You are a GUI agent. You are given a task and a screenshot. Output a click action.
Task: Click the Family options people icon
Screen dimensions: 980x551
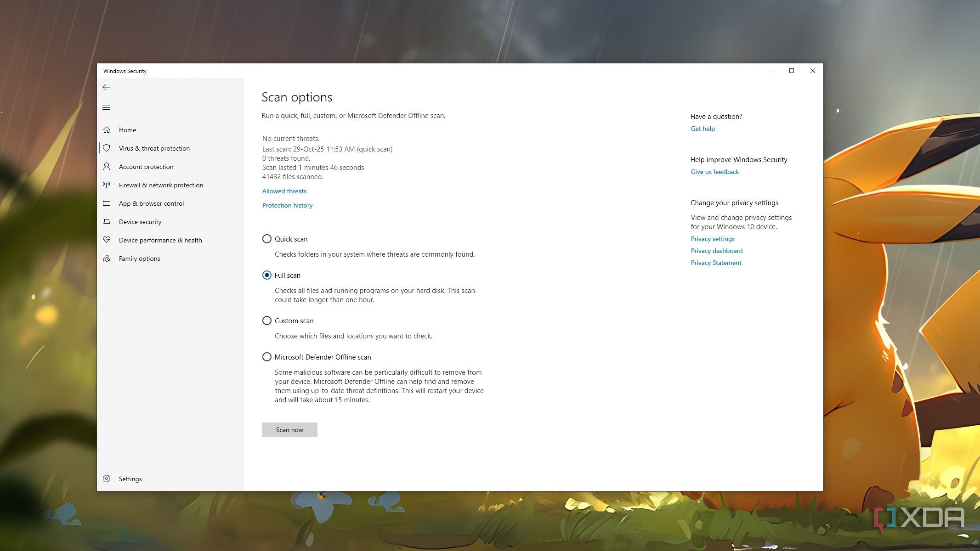107,259
